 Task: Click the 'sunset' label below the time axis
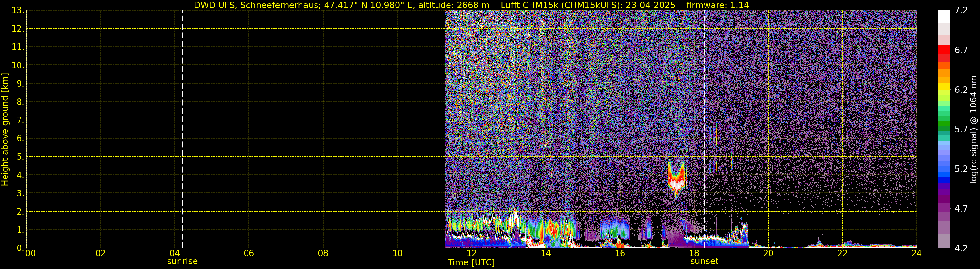click(705, 262)
